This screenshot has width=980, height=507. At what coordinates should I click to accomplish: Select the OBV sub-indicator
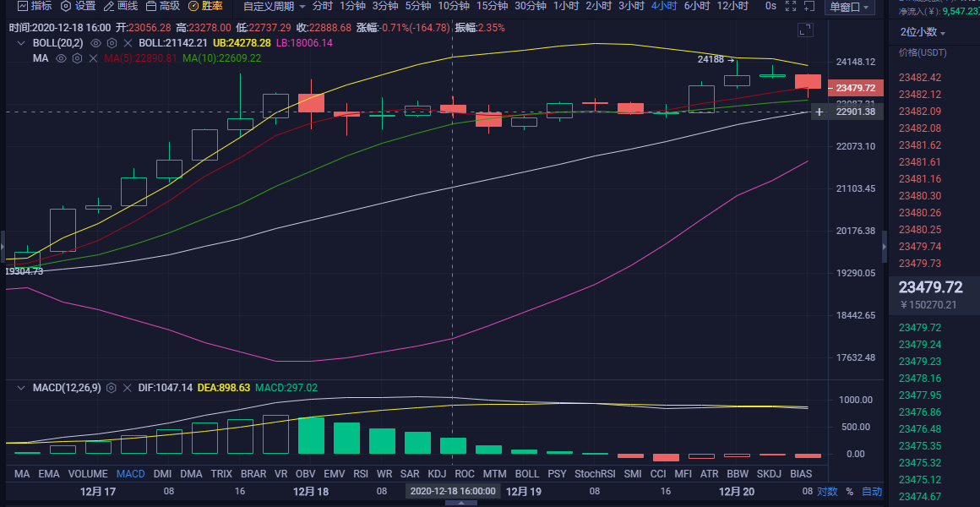306,474
